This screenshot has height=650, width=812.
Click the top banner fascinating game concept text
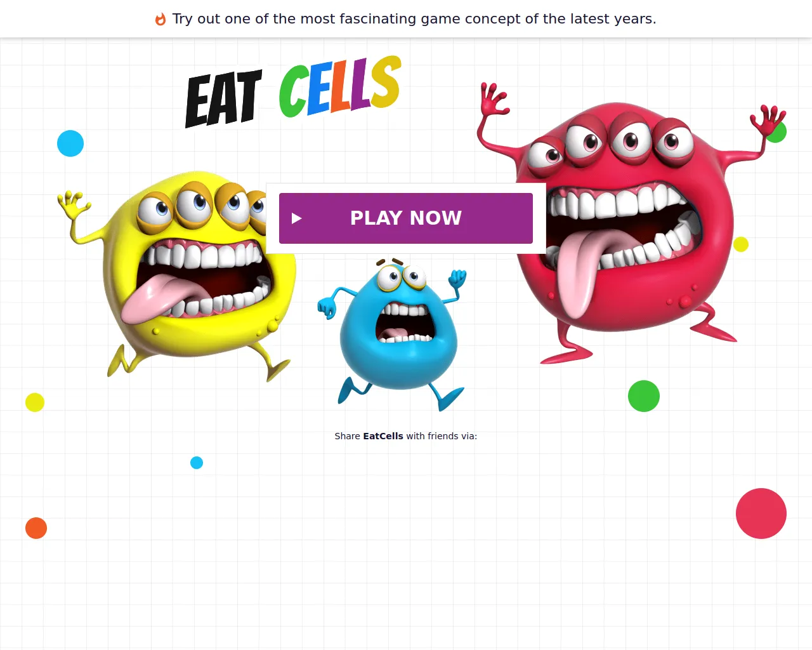(414, 19)
